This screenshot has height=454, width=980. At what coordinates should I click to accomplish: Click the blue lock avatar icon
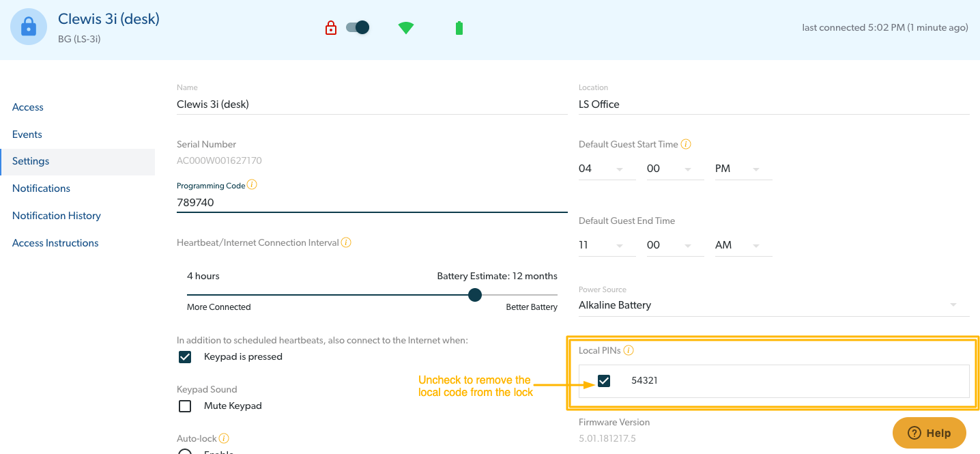click(x=29, y=27)
